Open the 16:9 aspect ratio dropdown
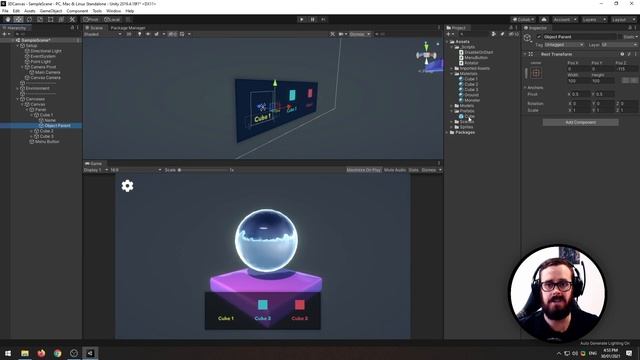Image resolution: width=640 pixels, height=360 pixels. pyautogui.click(x=136, y=170)
